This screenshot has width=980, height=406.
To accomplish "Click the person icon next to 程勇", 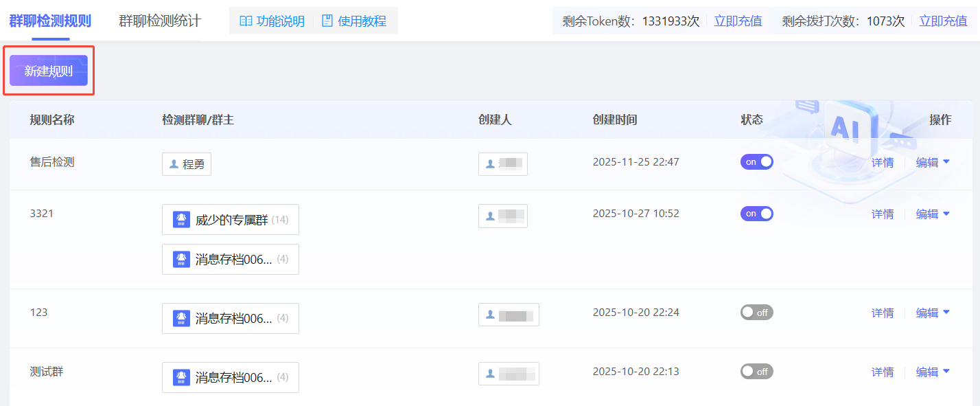I will (x=174, y=165).
